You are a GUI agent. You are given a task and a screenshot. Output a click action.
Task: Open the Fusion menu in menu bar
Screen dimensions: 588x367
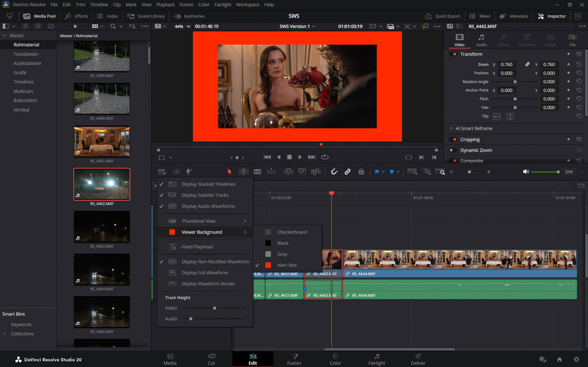[x=186, y=4]
